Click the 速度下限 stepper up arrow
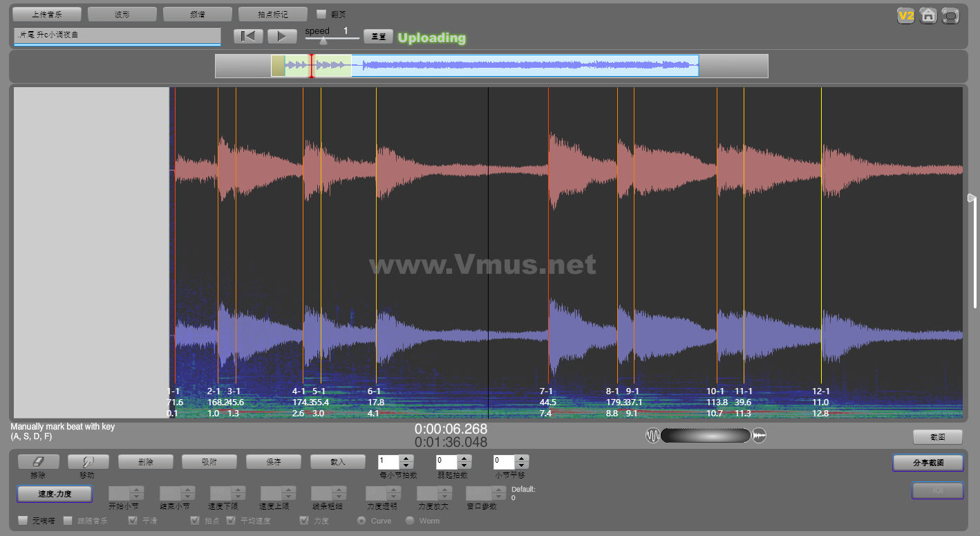The height and width of the screenshot is (536, 980). (x=238, y=490)
